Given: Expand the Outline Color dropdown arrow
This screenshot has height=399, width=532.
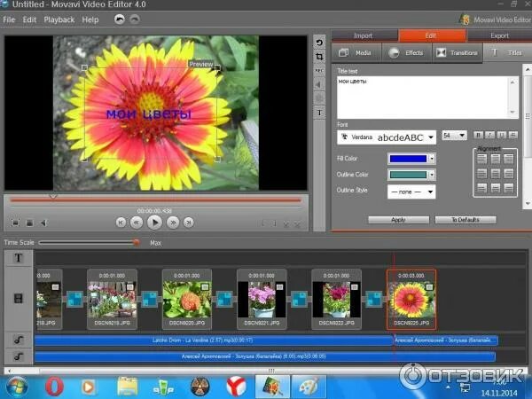Looking at the screenshot, I should coord(432,175).
